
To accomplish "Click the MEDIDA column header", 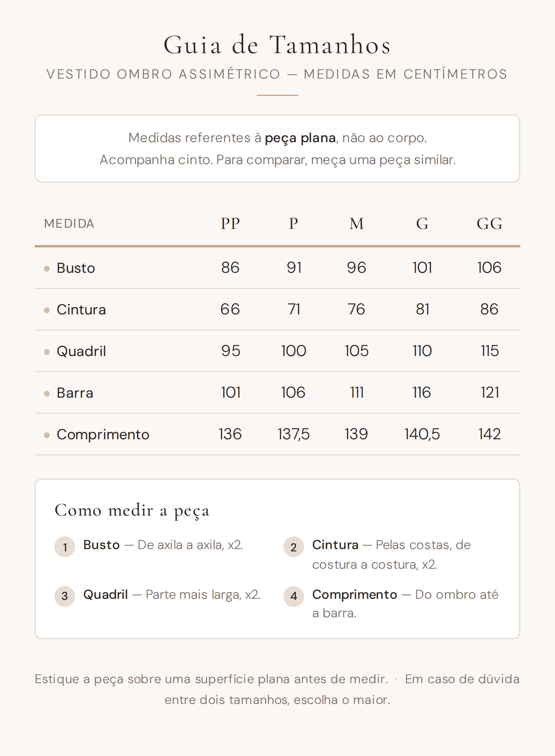I will click(69, 223).
